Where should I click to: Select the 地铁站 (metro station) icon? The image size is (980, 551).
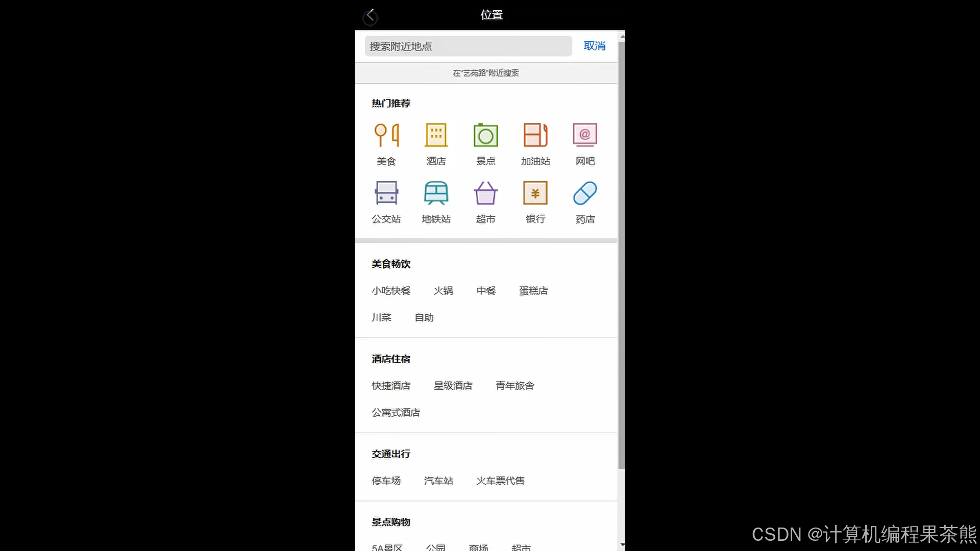click(x=436, y=193)
